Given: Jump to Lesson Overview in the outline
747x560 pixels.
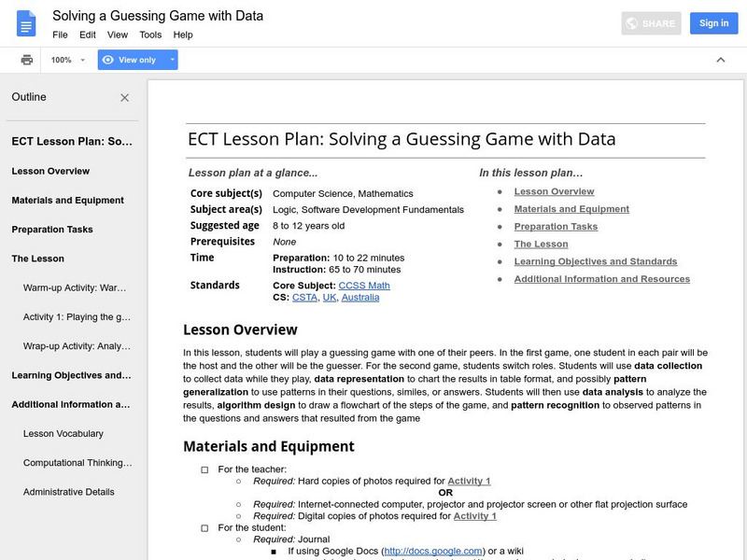Looking at the screenshot, I should coord(50,171).
